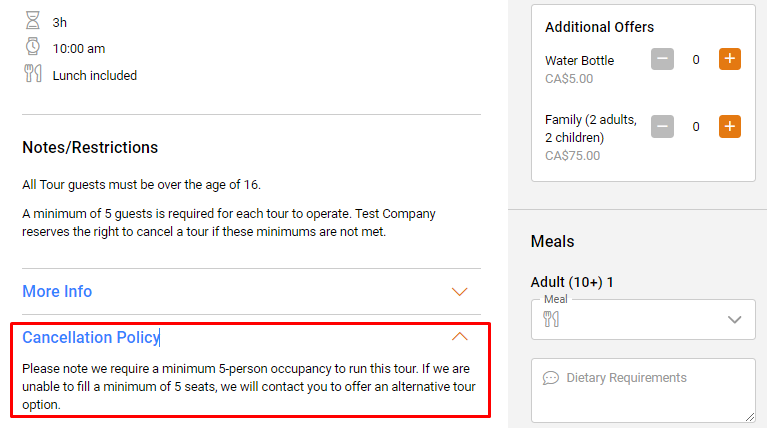Click the Water Bottle offer label

pos(580,61)
